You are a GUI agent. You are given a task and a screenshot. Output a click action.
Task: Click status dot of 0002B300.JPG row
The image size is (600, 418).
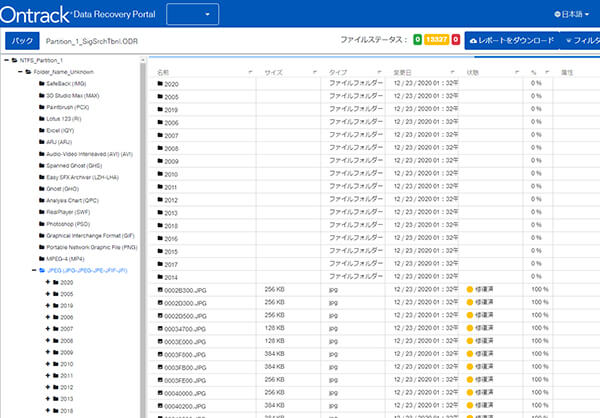pos(470,289)
